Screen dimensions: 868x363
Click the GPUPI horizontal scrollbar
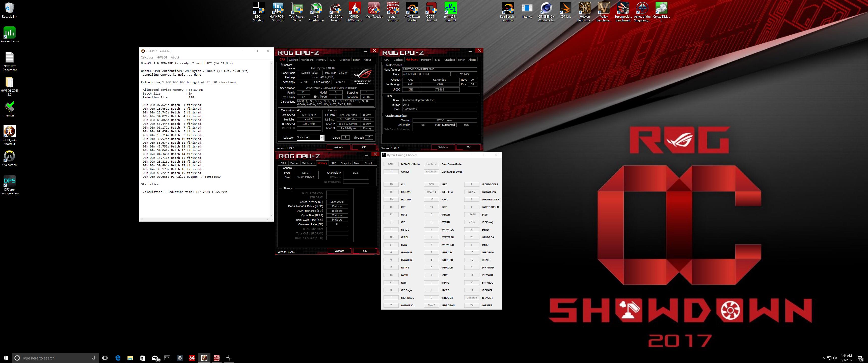click(205, 219)
